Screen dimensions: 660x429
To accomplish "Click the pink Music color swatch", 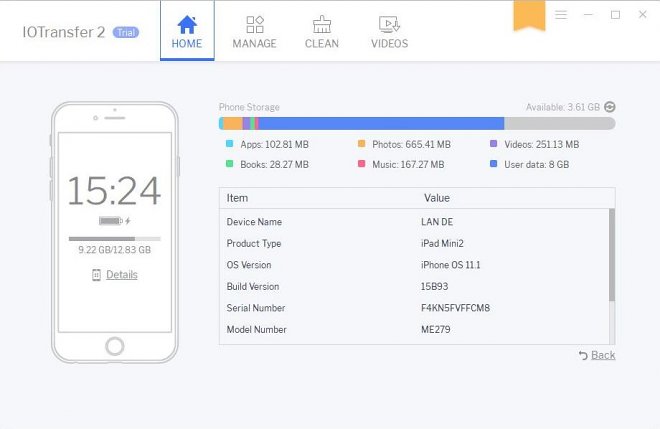I will pos(361,163).
